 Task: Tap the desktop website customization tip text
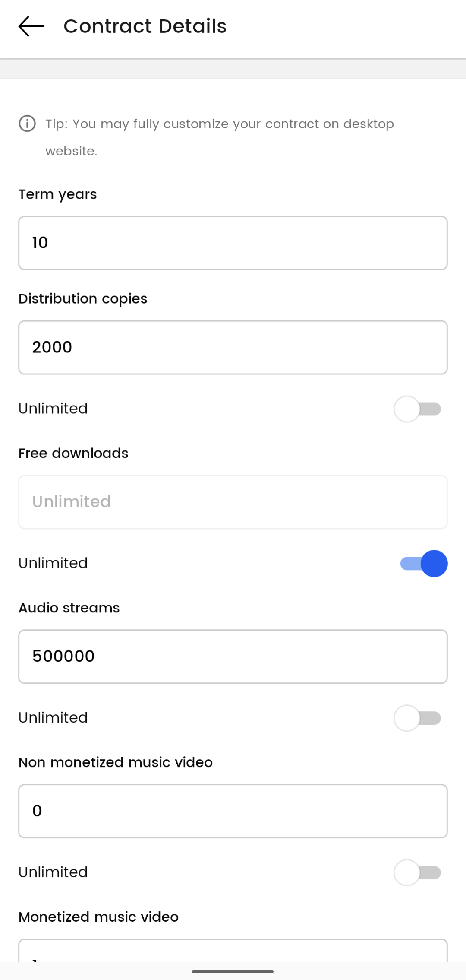pos(220,137)
